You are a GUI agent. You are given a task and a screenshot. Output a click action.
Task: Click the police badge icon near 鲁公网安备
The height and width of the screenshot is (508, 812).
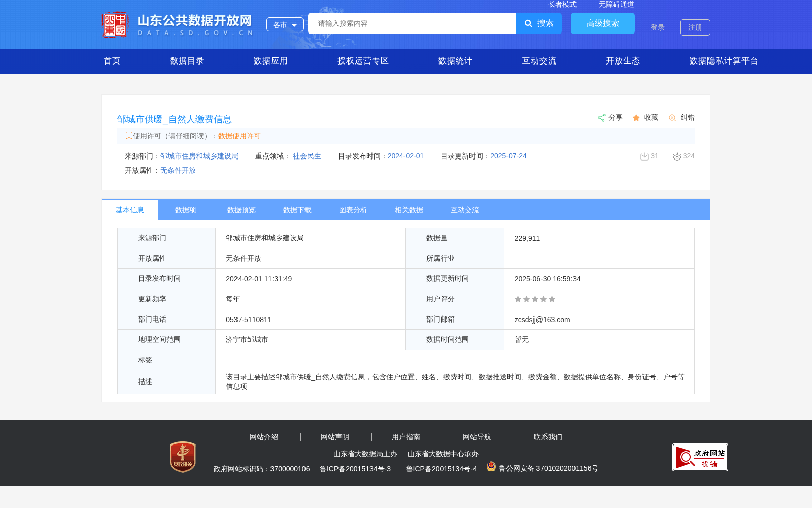[x=491, y=466]
